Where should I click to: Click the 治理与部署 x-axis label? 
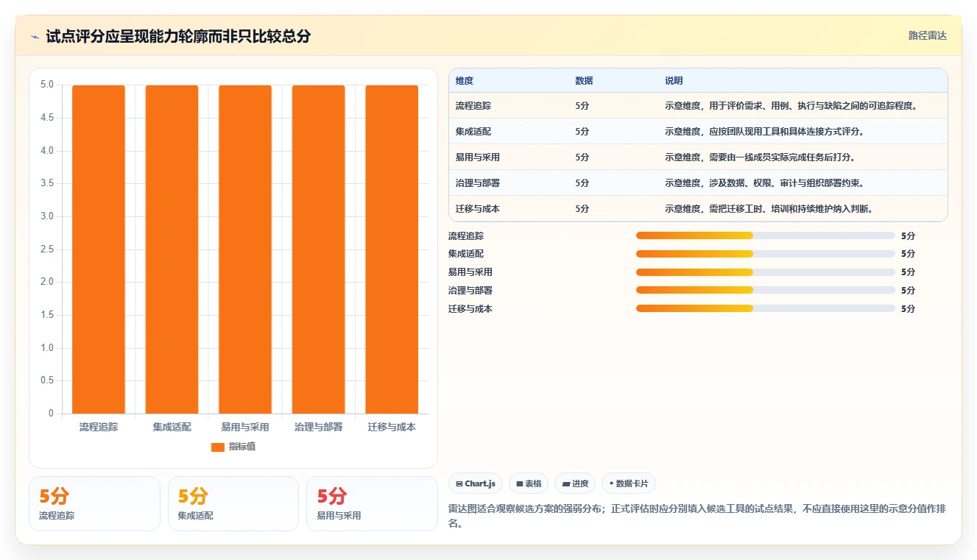pyautogui.click(x=318, y=427)
